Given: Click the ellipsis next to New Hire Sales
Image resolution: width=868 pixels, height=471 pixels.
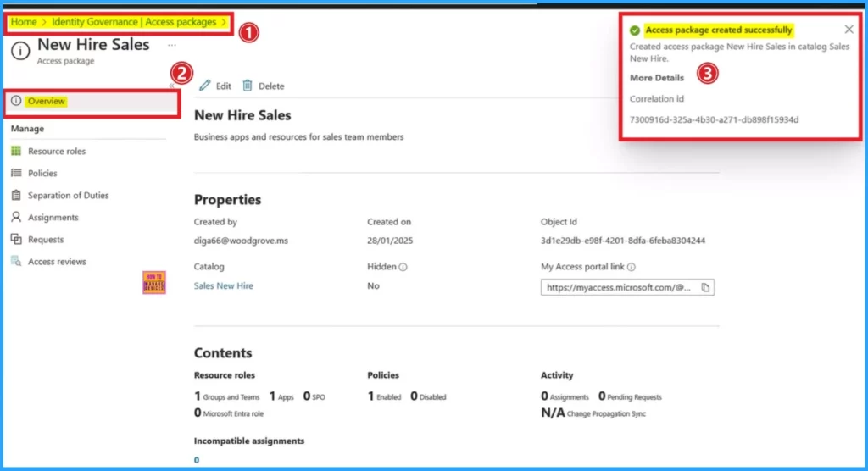Looking at the screenshot, I should tap(171, 46).
